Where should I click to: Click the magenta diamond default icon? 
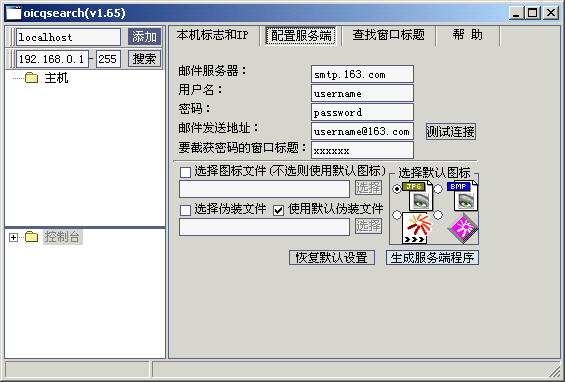pyautogui.click(x=463, y=228)
